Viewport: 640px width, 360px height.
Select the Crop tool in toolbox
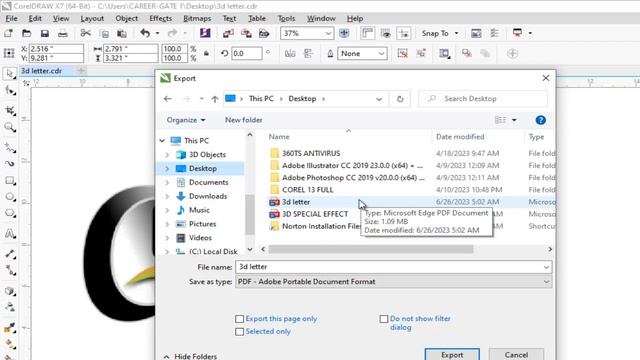pyautogui.click(x=10, y=110)
